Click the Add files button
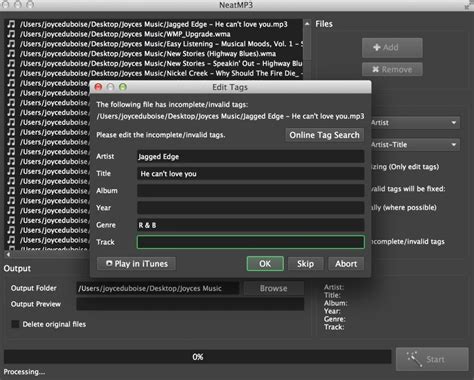 pyautogui.click(x=392, y=48)
